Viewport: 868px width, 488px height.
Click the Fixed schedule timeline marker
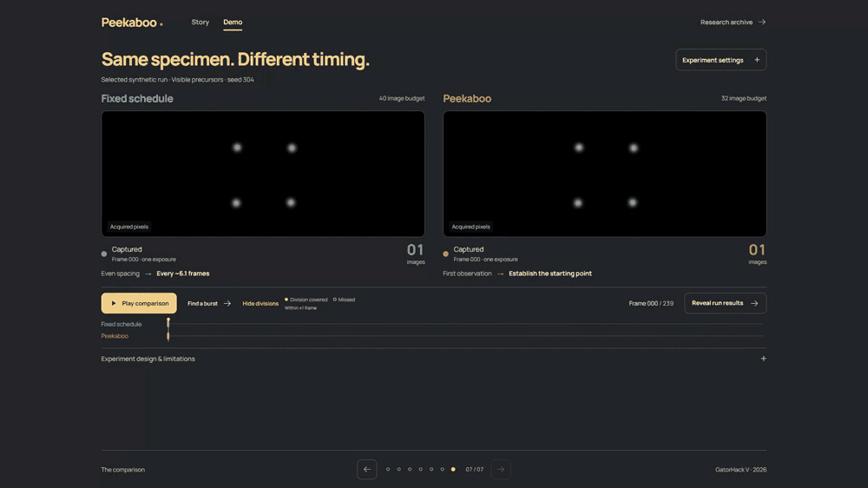coord(168,324)
